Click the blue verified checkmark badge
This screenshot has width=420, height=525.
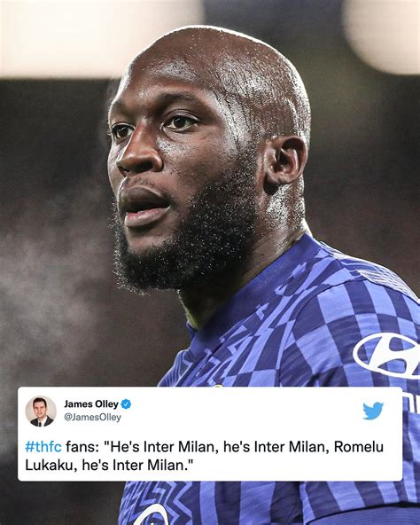coord(126,404)
